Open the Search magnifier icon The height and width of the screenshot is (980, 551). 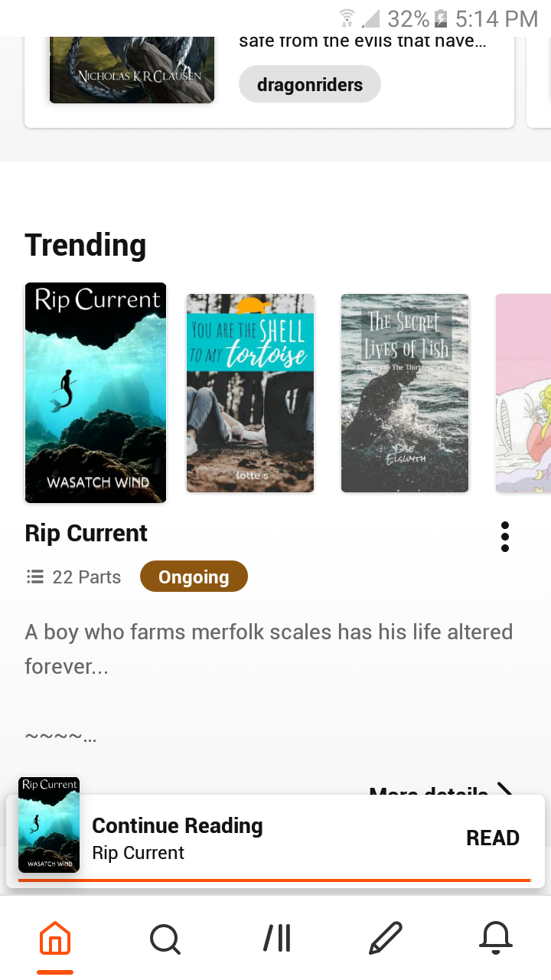[165, 938]
